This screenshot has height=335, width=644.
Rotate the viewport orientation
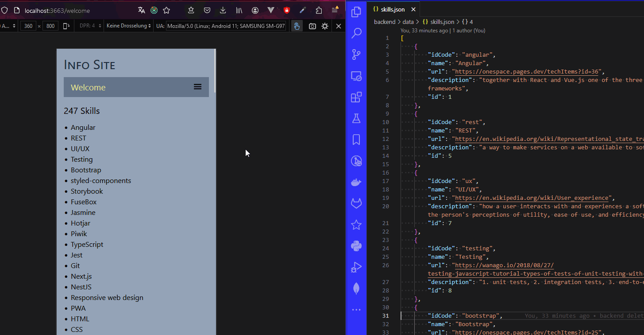coord(66,26)
